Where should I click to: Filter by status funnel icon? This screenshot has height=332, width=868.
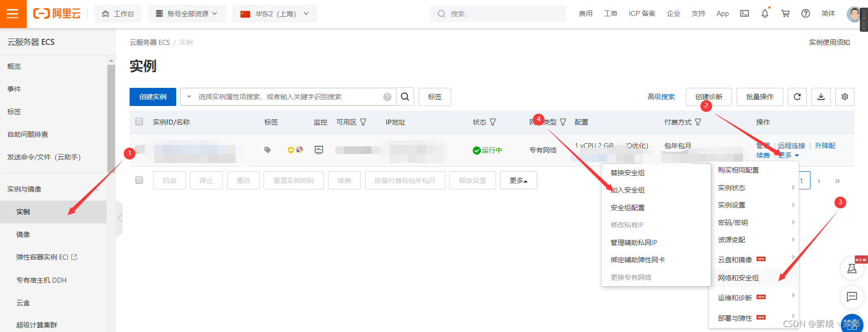(492, 122)
